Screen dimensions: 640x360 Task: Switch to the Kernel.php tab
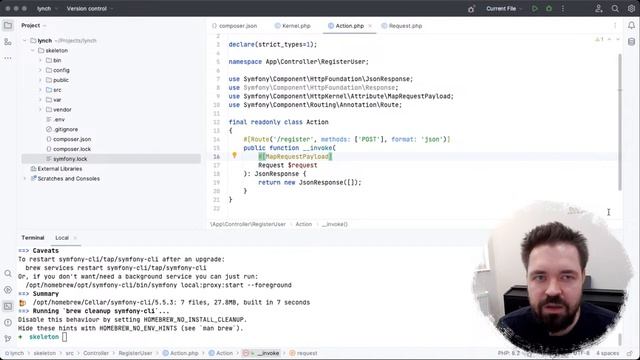pyautogui.click(x=293, y=26)
